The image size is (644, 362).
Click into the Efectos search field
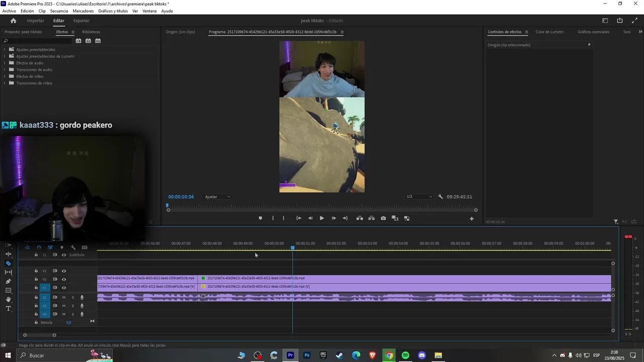tap(38, 41)
